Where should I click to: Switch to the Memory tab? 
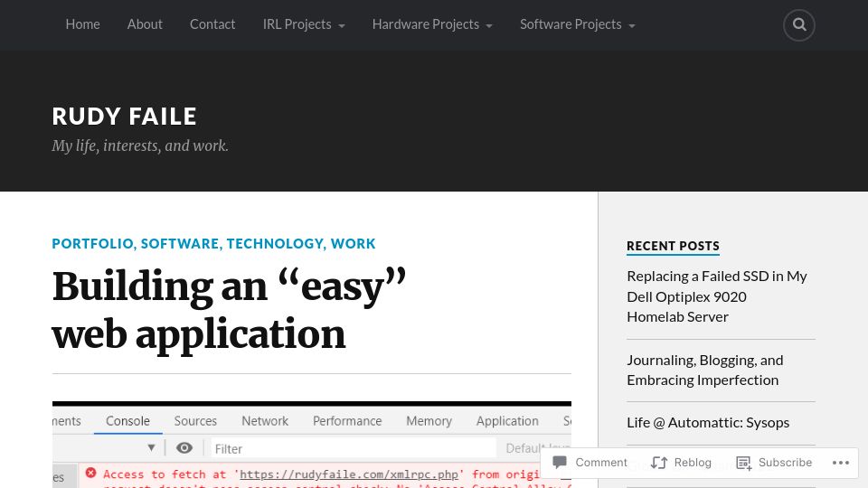click(x=429, y=421)
